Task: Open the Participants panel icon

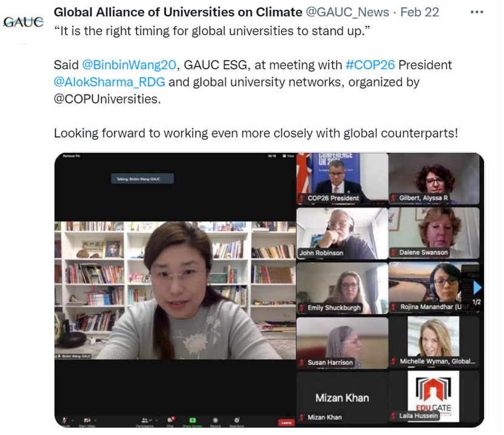Action: [145, 420]
